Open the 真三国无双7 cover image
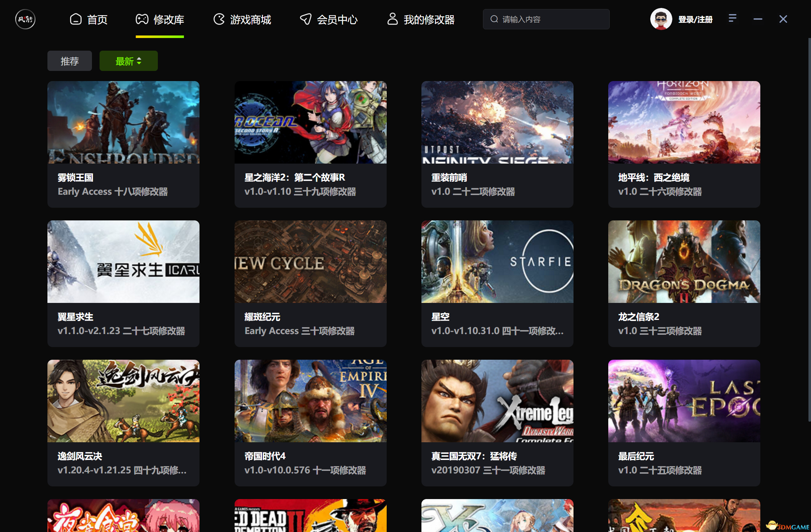Viewport: 811px width, 532px height. click(x=497, y=401)
